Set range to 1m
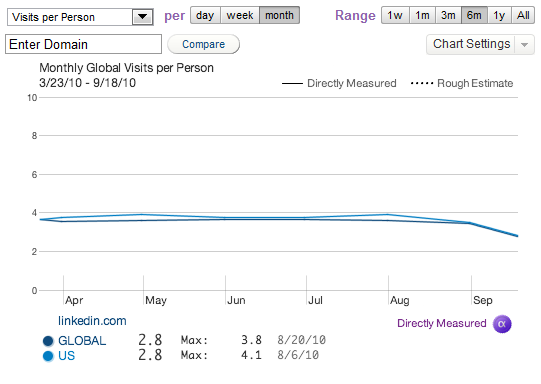 422,15
